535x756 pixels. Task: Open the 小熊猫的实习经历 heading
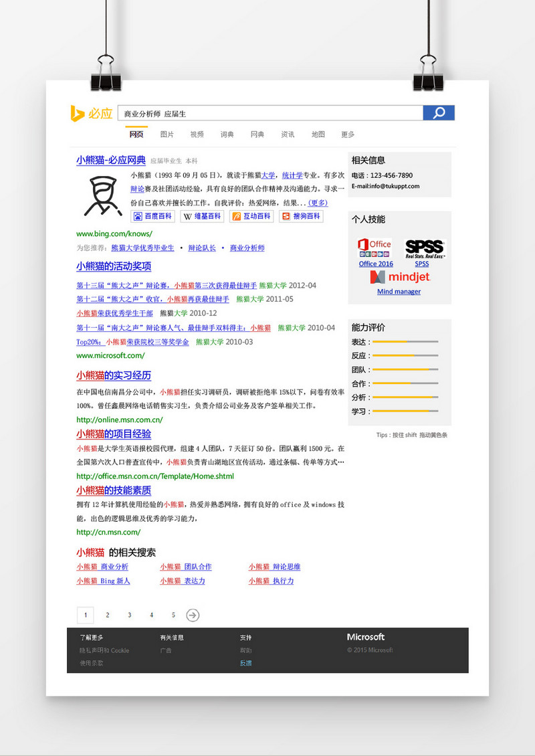tap(114, 375)
